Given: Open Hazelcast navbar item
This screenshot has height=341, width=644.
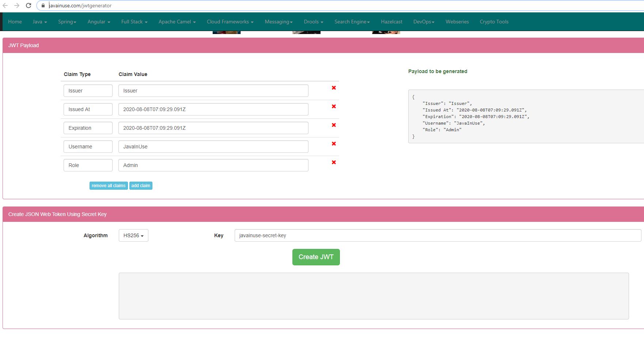Looking at the screenshot, I should [x=391, y=22].
